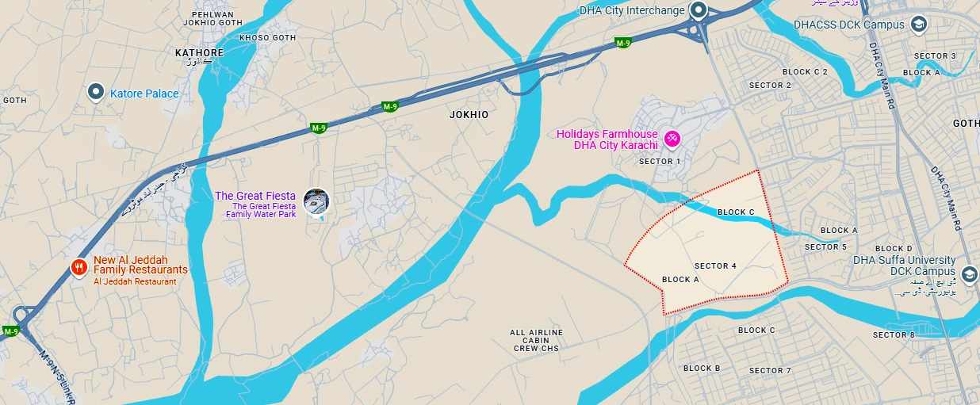The width and height of the screenshot is (980, 405).
Task: Click the M-9 highway shield near Jokhio
Action: coord(389,107)
